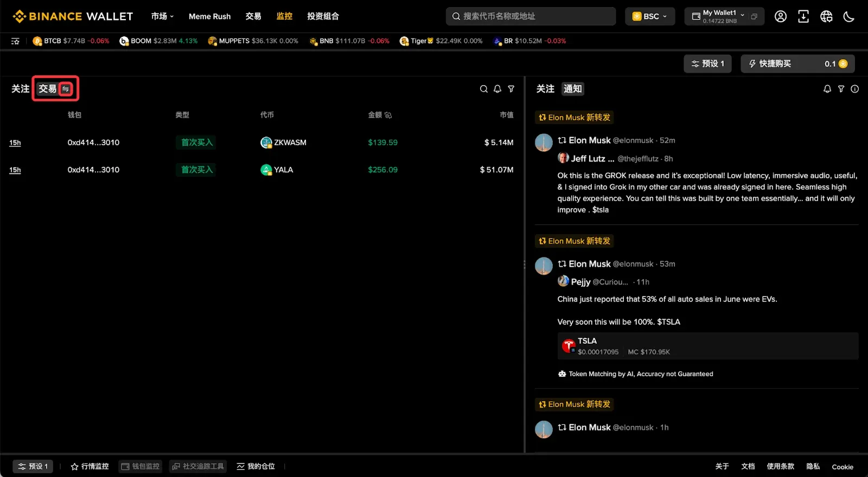Screen dimensions: 868x477
Task: Open the Meme Rush page
Action: (x=209, y=16)
